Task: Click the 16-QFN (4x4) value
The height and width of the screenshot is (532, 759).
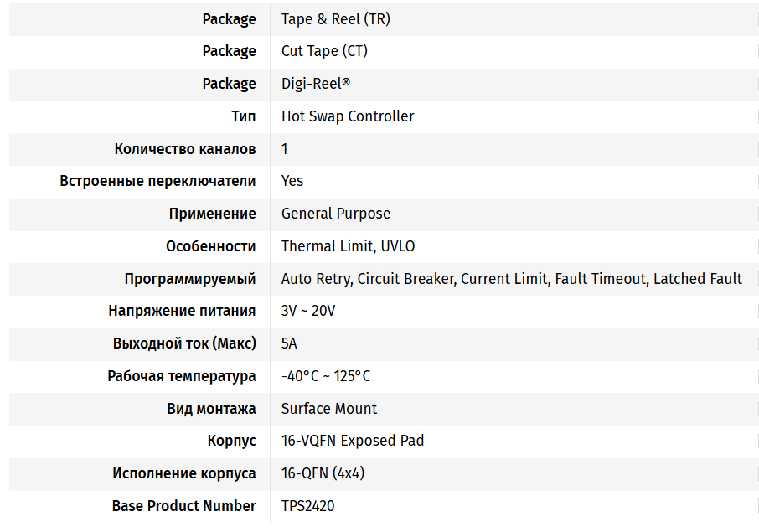Action: [x=323, y=473]
